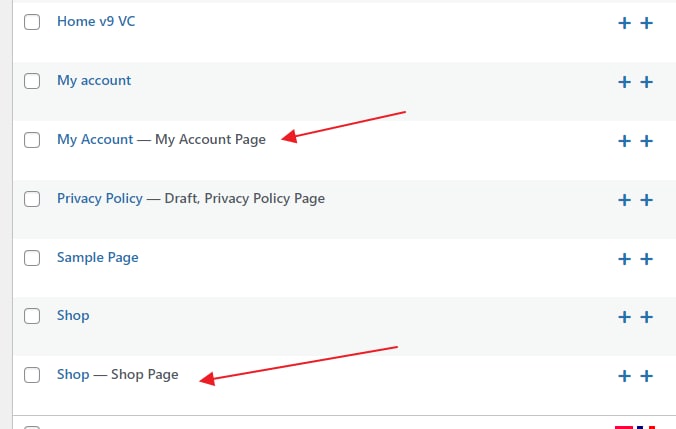The width and height of the screenshot is (676, 429).
Task: Tick the checkbox next to Shop — Shop Page
Action: pyautogui.click(x=32, y=375)
